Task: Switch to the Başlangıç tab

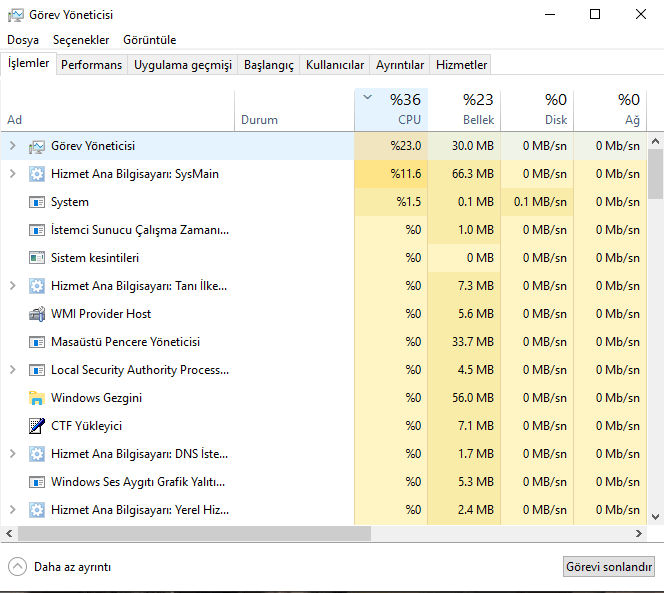Action: click(x=269, y=65)
